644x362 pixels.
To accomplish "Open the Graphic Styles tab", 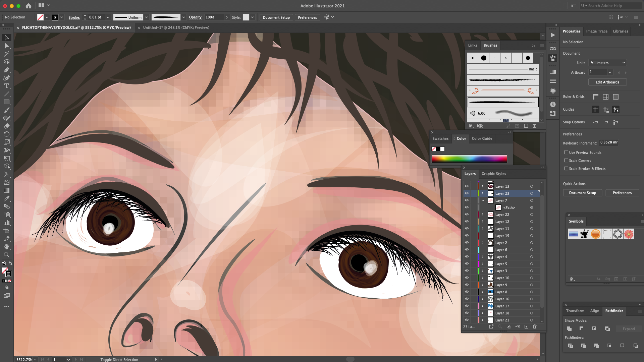I will (x=494, y=174).
